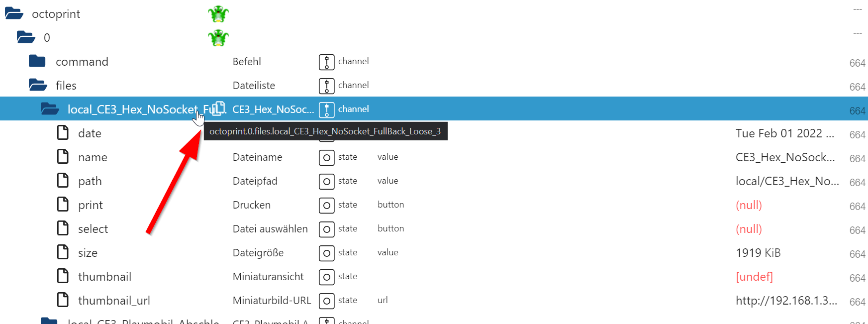Viewport: 868px width, 324px height.
Task: Click state icon in size row
Action: [326, 253]
